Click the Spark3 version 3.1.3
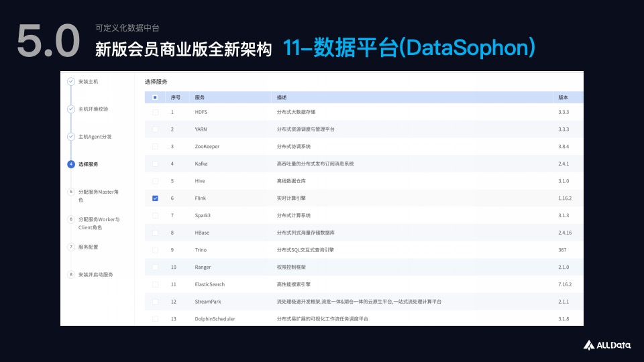 (563, 215)
